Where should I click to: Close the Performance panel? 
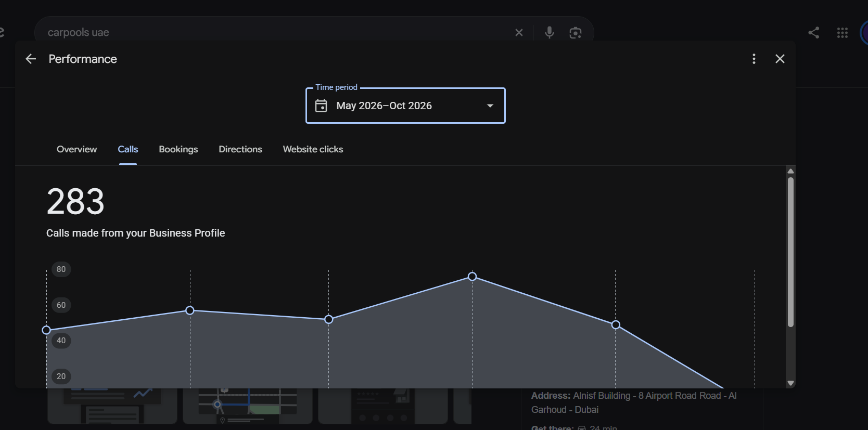click(x=780, y=59)
